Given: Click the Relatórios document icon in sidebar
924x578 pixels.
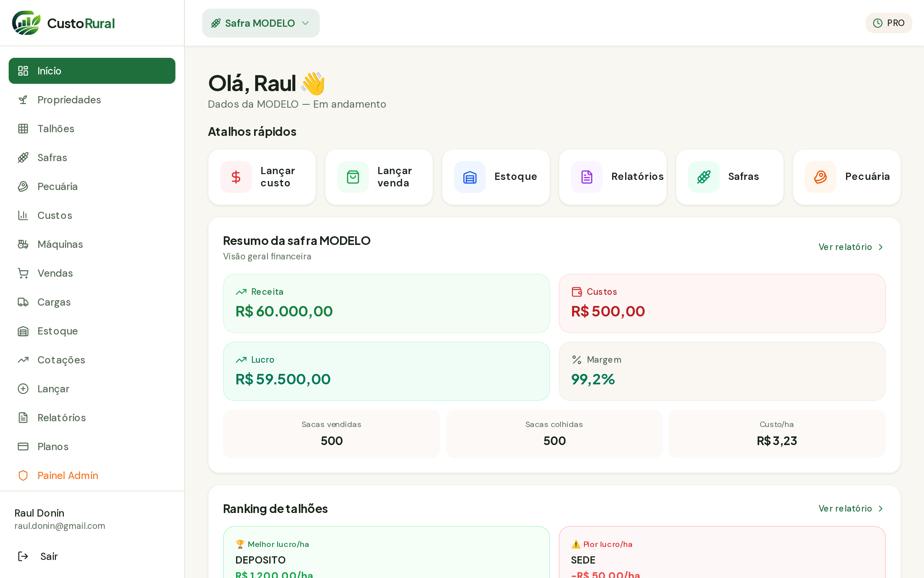Looking at the screenshot, I should pyautogui.click(x=23, y=418).
